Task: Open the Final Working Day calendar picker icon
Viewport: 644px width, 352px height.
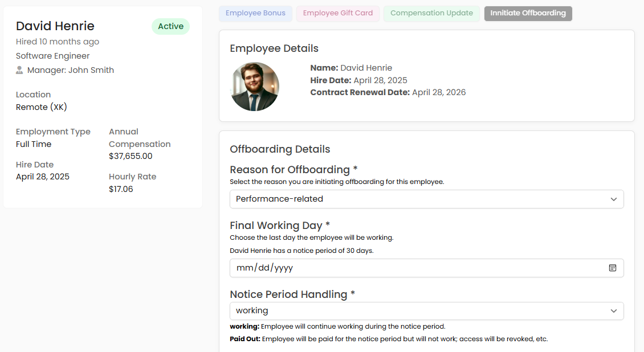Action: point(613,268)
